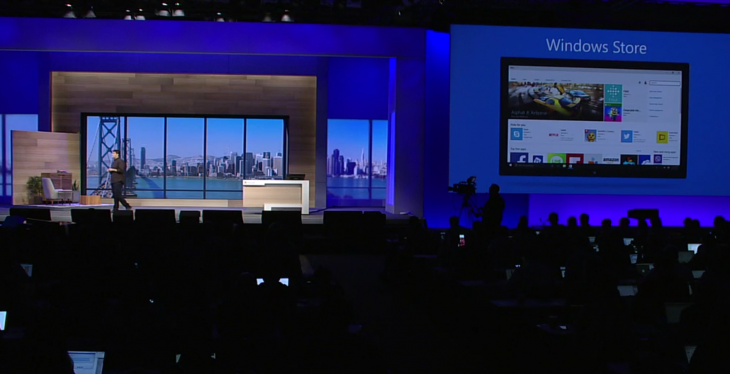Open the Minions game tile
This screenshot has height=374, width=730.
click(613, 113)
